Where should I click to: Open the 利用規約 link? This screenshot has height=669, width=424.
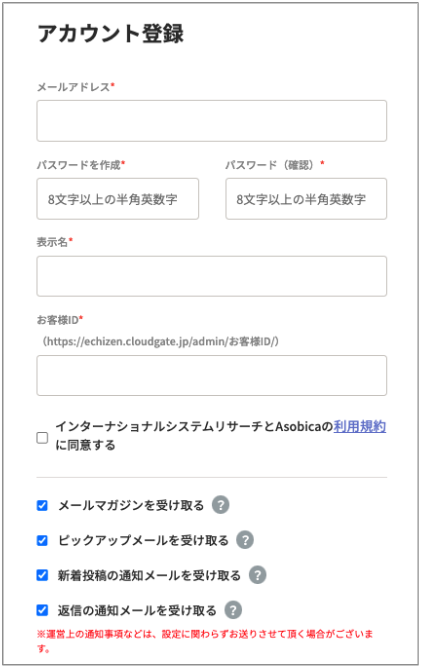pos(360,426)
